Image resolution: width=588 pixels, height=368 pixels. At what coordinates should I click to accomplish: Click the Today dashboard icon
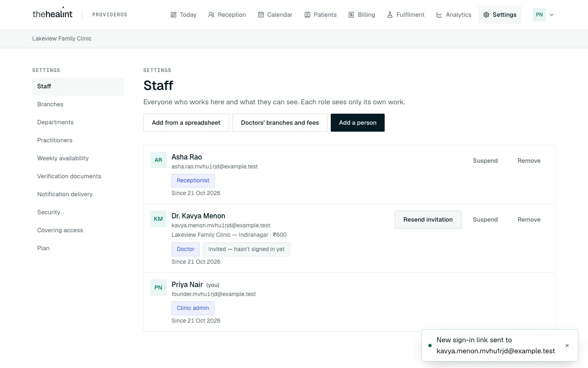click(174, 15)
